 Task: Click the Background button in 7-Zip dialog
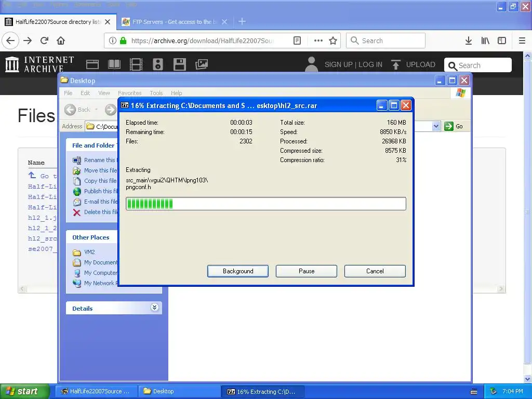[238, 271]
